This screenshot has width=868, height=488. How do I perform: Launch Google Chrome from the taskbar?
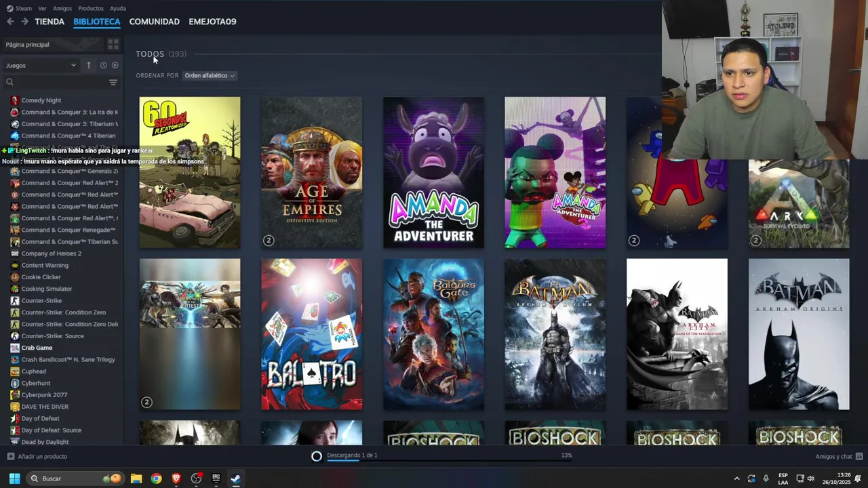pyautogui.click(x=157, y=479)
